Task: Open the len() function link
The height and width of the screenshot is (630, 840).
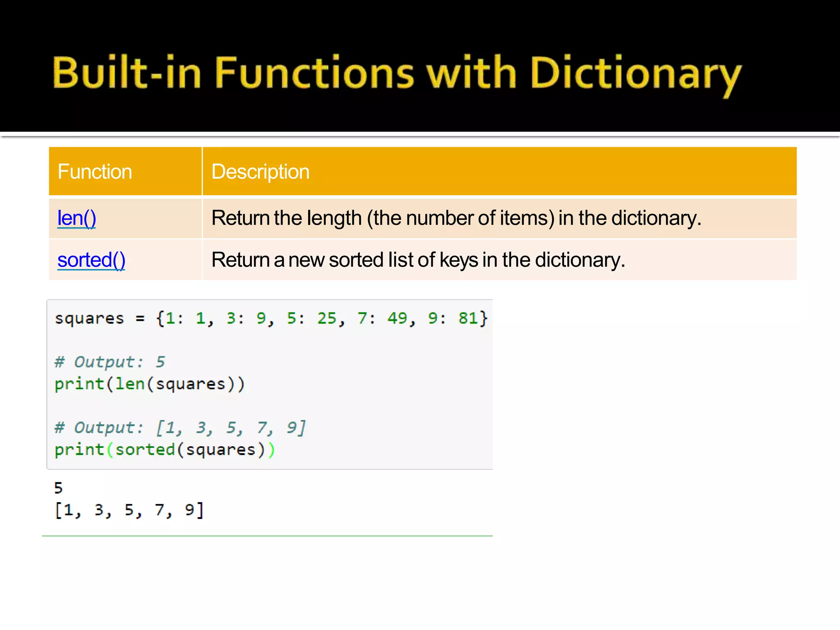Action: coord(77,218)
